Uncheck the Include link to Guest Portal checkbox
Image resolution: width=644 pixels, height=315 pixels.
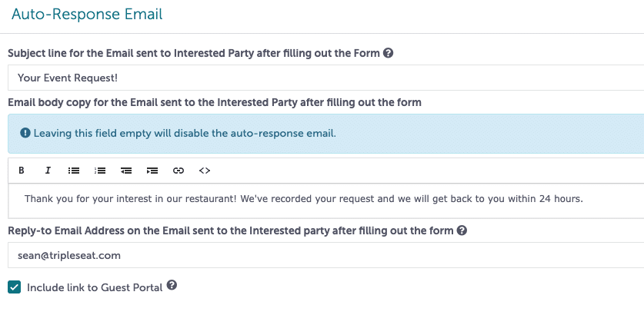coord(15,287)
